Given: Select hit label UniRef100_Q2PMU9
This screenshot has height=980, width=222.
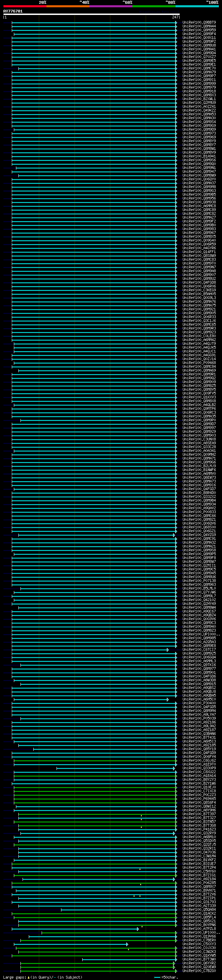Looking at the screenshot, I should (199, 103).
